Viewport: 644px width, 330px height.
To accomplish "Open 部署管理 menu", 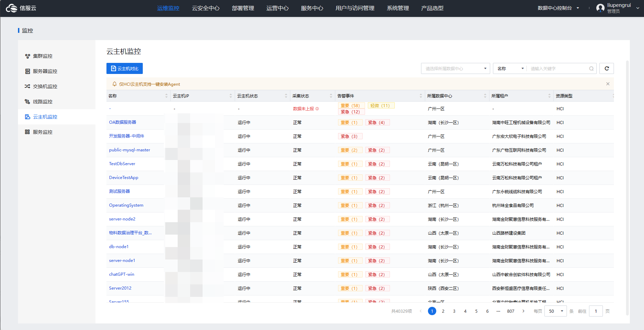I will (243, 8).
